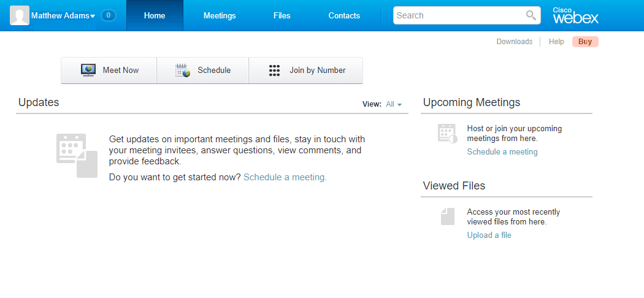Click the Schedule calendar globe icon
The height and width of the screenshot is (298, 644).
point(182,70)
